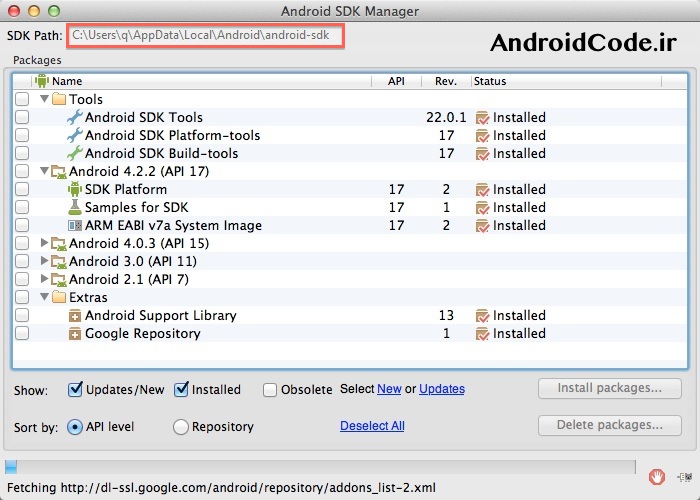This screenshot has height=500, width=700.
Task: Expand the Android 2.1 (API 7) group
Action: (44, 280)
